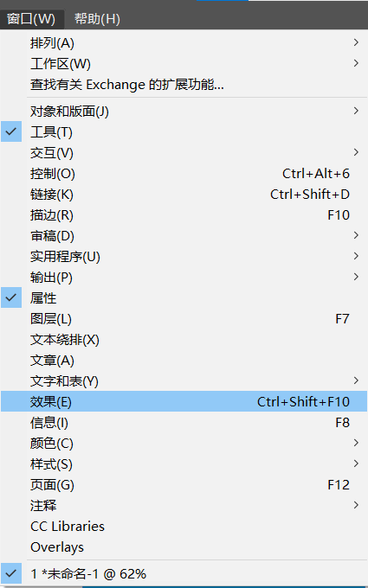Open the CC Libraries panel

[184, 526]
